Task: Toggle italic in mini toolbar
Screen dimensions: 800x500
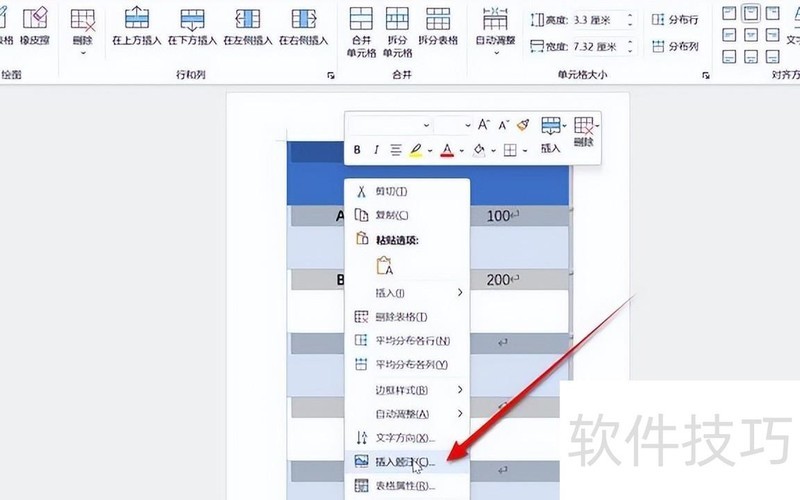Action: pyautogui.click(x=376, y=150)
